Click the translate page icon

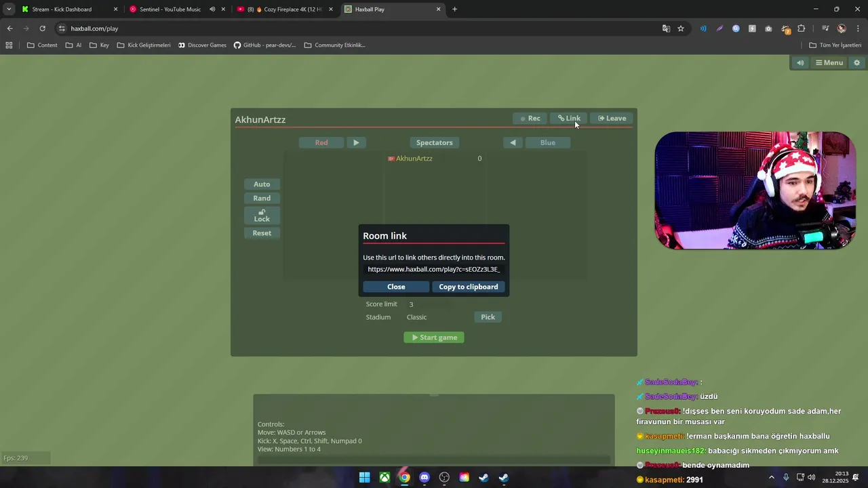click(666, 28)
